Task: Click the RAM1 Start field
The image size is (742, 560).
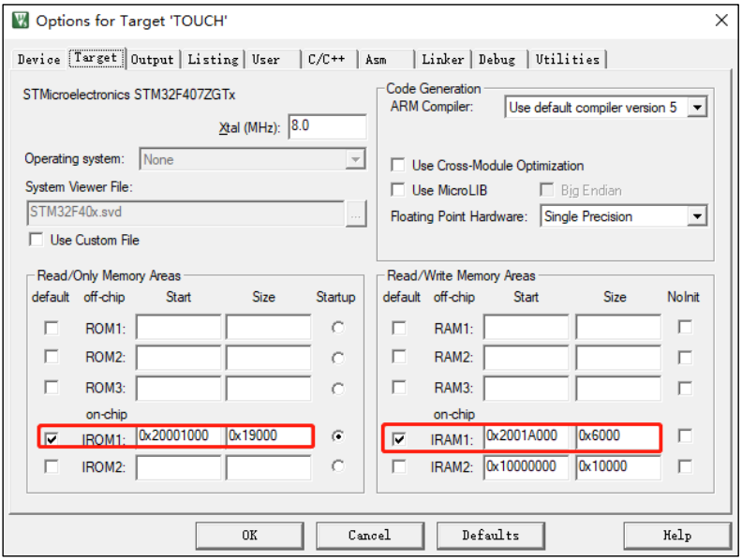Action: tap(527, 327)
